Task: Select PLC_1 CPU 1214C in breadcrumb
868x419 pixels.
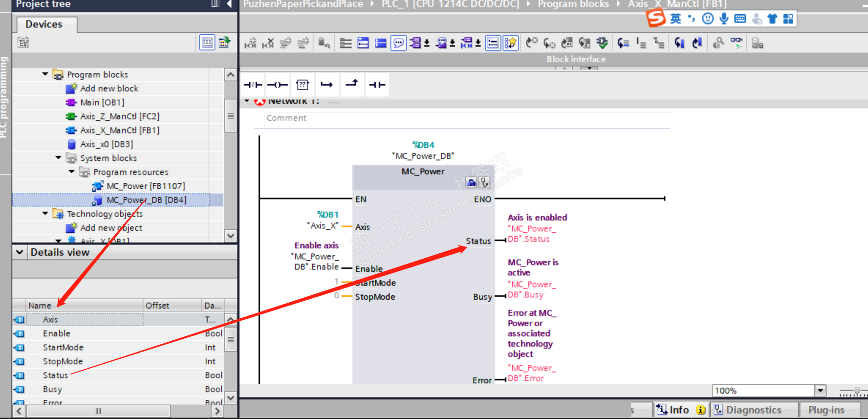Action: (x=450, y=4)
